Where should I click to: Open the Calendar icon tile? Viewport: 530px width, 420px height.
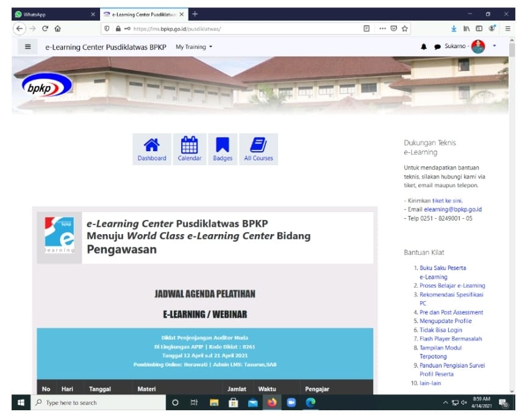[189, 146]
